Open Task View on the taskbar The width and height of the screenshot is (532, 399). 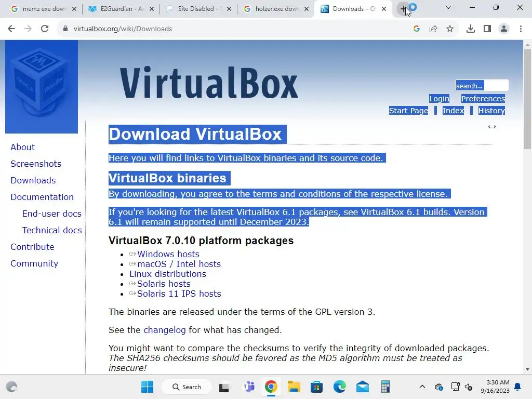224,387
